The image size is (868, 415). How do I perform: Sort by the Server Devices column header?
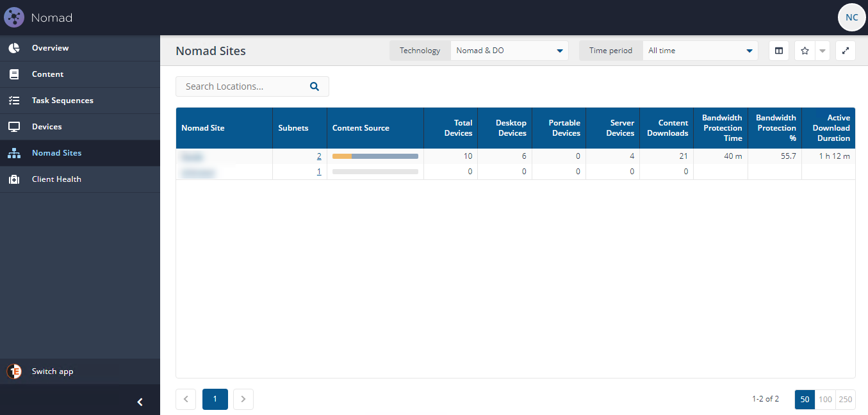coord(612,128)
